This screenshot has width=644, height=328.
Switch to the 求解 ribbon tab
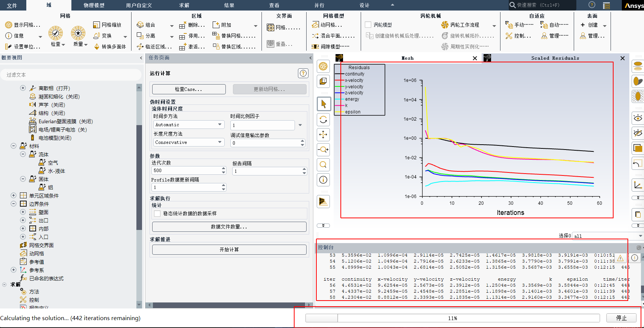click(x=184, y=5)
